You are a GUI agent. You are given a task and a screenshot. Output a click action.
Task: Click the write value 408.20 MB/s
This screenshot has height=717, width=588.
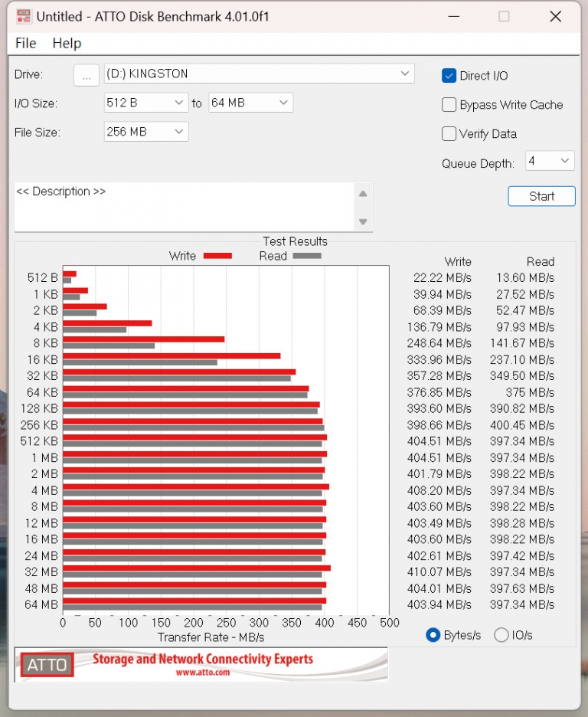pos(439,491)
